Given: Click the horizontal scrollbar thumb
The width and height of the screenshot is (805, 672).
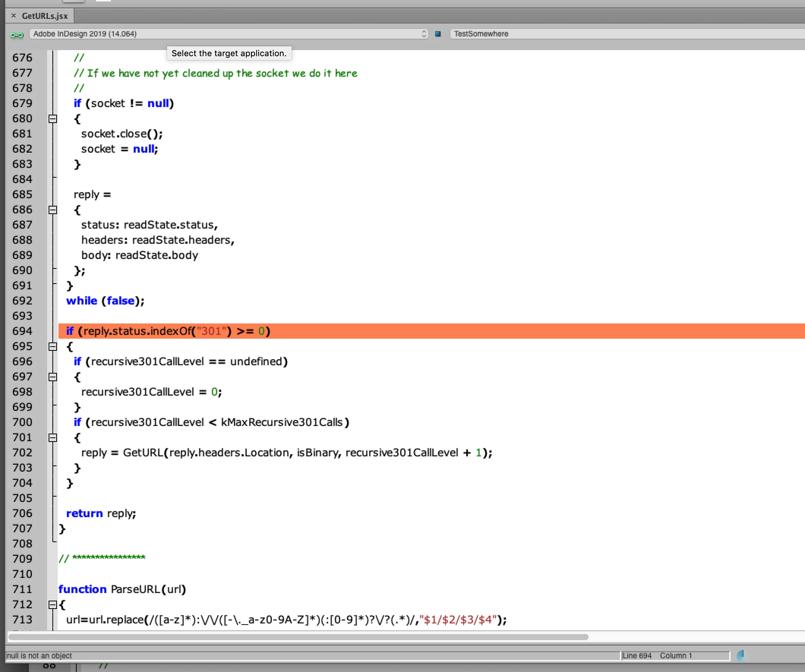Looking at the screenshot, I should (298, 637).
